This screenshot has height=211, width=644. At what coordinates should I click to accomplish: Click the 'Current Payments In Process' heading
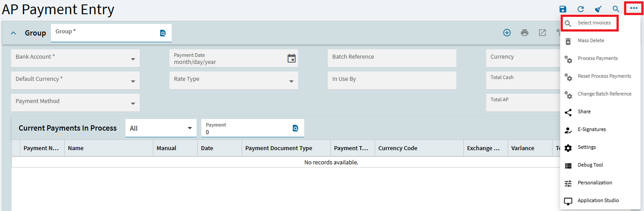[x=67, y=128]
